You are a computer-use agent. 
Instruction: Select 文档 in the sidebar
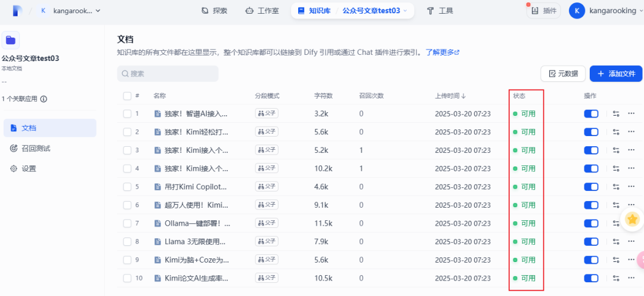coord(49,128)
